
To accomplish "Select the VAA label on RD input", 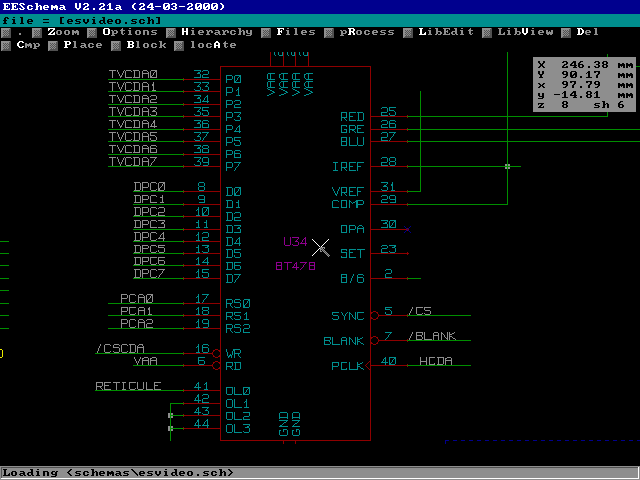I will pos(145,361).
